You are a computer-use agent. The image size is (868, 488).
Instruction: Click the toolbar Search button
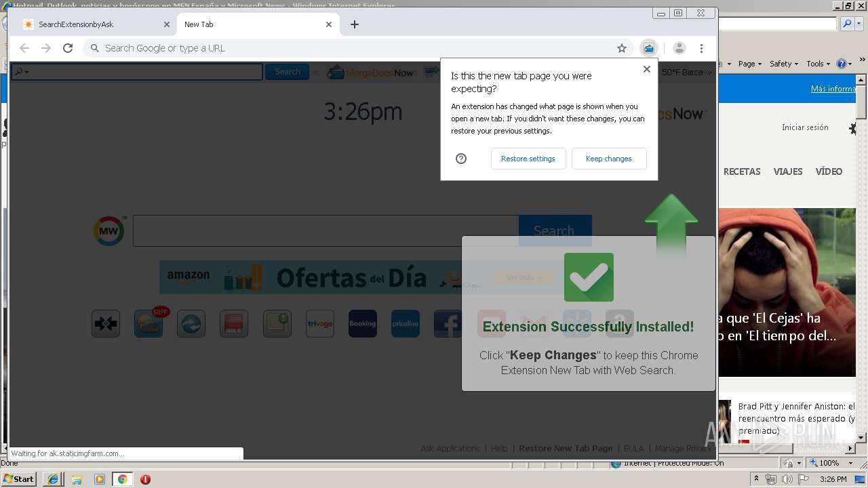tap(287, 72)
